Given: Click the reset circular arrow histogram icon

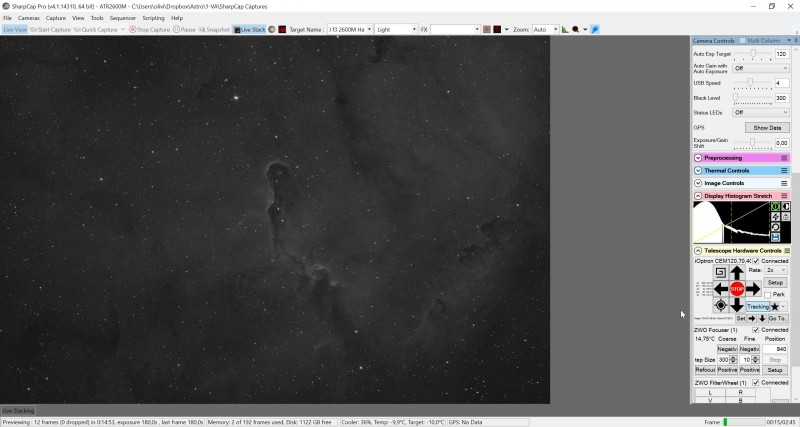Looking at the screenshot, I should click(776, 227).
